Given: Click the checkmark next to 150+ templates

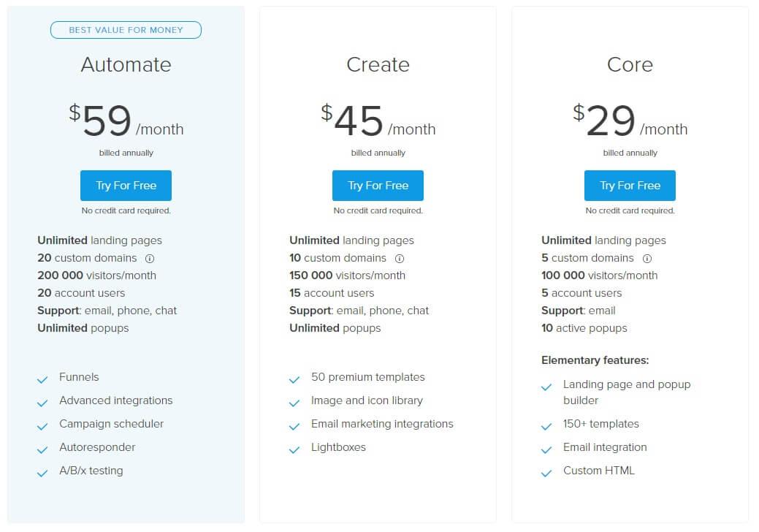Looking at the screenshot, I should pyautogui.click(x=546, y=427).
